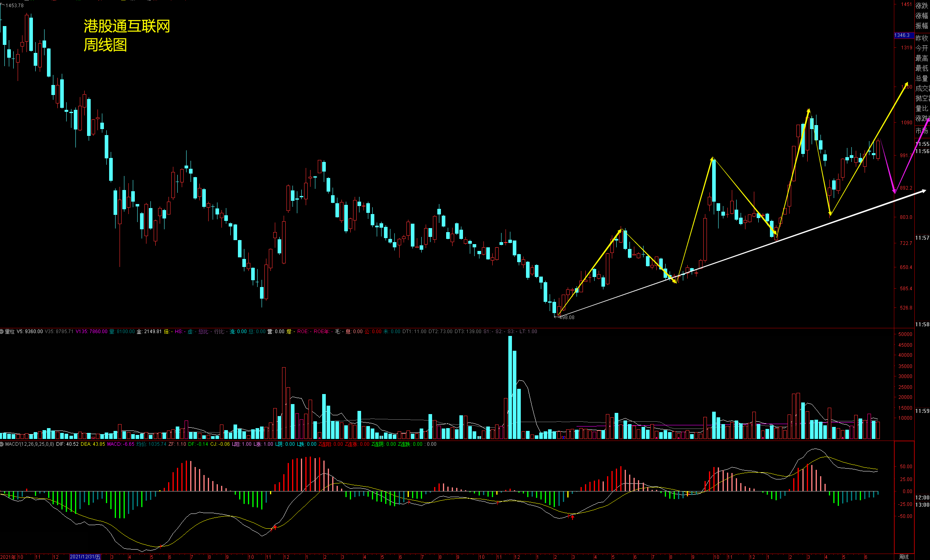930x560 pixels.
Task: Click the MACD: -6.65 value
Action: tap(121, 444)
